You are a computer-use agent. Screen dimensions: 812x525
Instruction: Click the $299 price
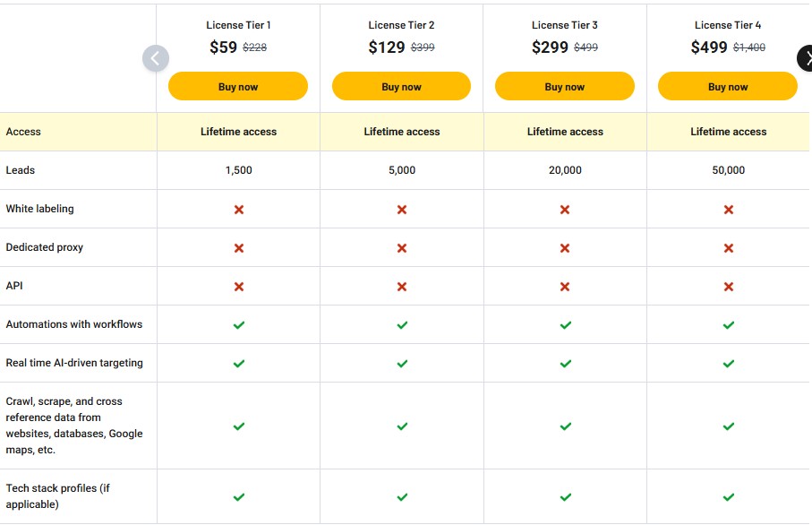[550, 47]
